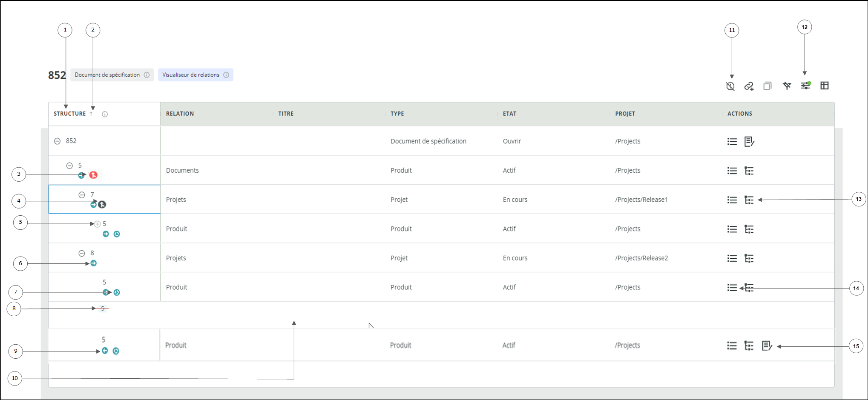Viewport: 868px width, 400px height.
Task: Collapse the 852 root node
Action: [57, 141]
